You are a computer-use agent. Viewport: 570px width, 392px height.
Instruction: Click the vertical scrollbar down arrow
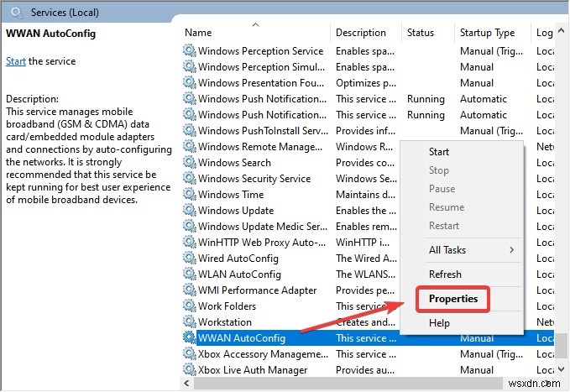coord(561,369)
